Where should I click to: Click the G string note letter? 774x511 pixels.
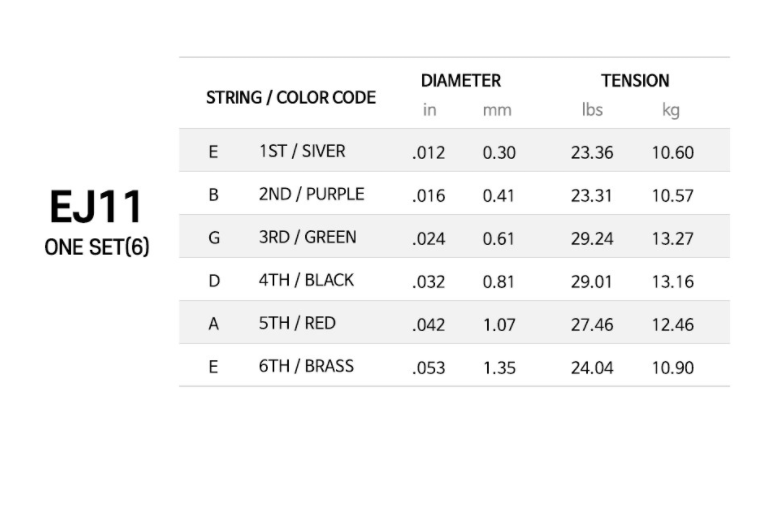click(x=214, y=237)
